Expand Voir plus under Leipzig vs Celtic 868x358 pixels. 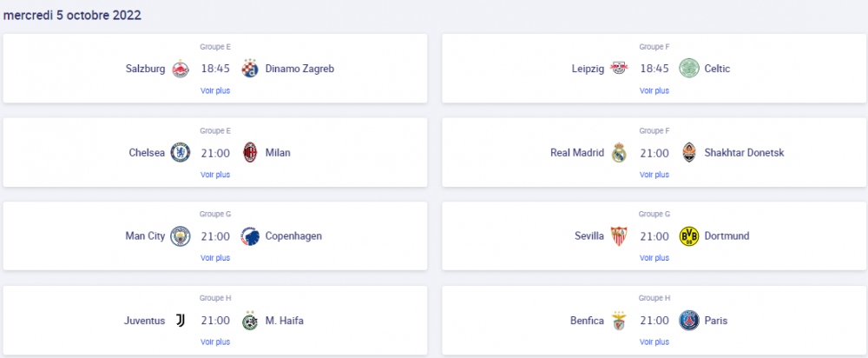click(654, 90)
